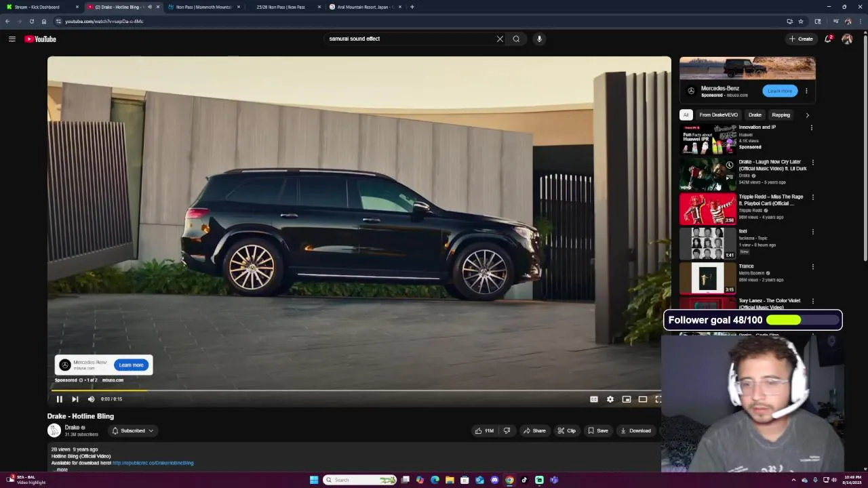Image resolution: width=868 pixels, height=488 pixels.
Task: Download the video
Action: click(636, 430)
